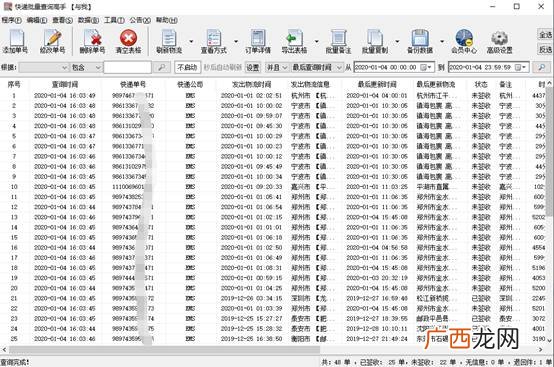
Task: Open the 最后查询时间 combo box
Action: tap(317, 67)
